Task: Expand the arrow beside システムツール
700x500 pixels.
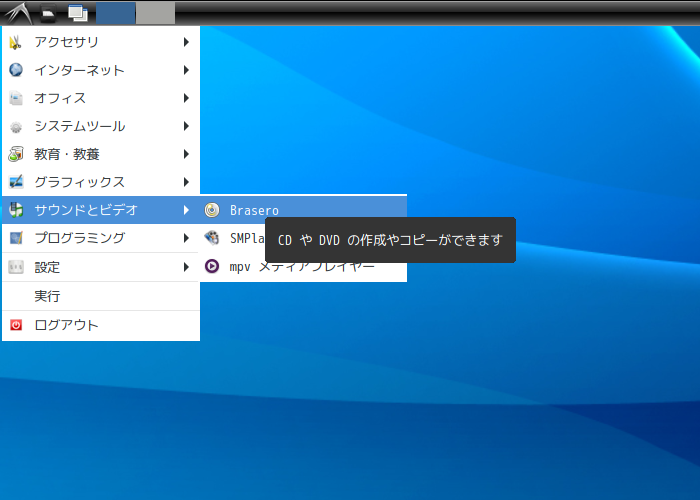Action: 186,126
